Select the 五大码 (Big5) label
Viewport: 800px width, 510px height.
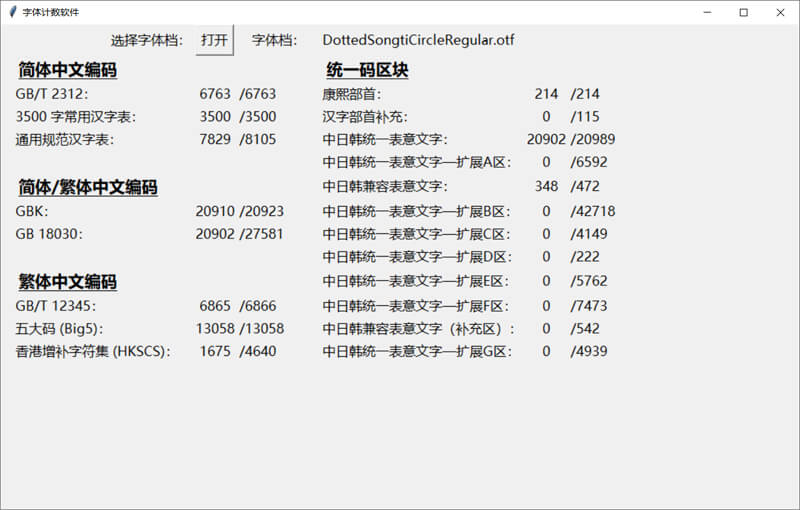coord(59,328)
